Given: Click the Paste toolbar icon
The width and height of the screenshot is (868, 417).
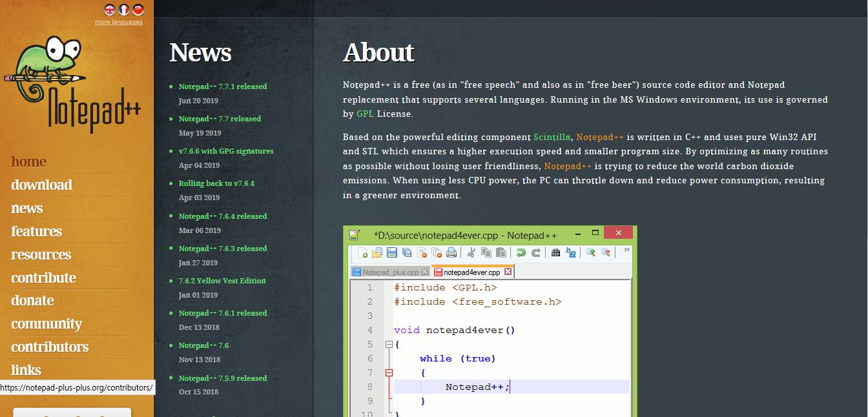Looking at the screenshot, I should point(502,254).
